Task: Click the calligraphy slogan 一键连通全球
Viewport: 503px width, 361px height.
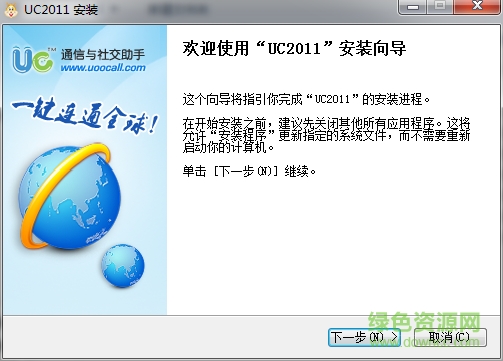Action: [85, 116]
